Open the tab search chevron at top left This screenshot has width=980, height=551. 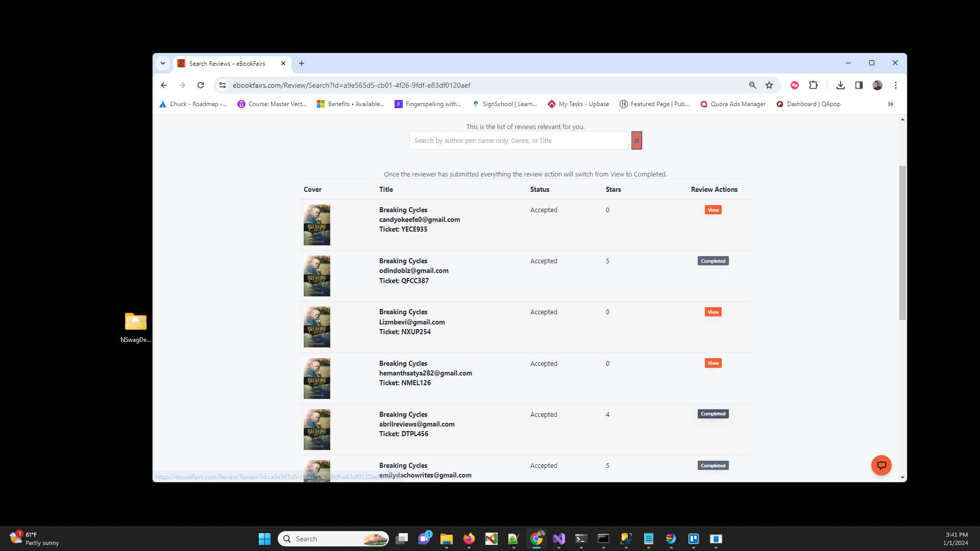162,63
